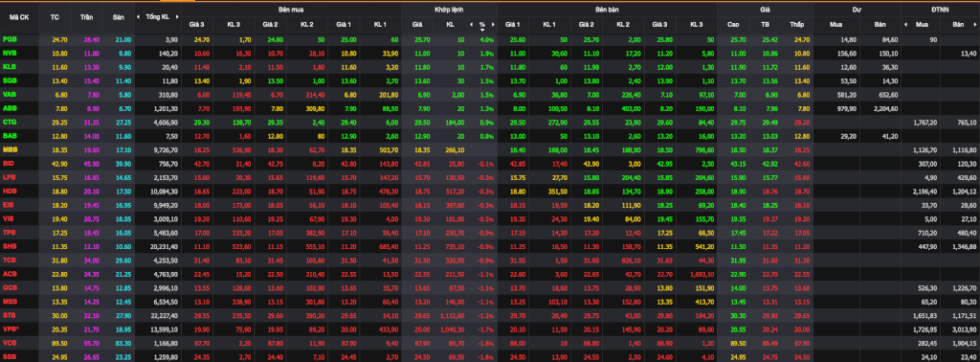Open the TPB stock symbol
The height and width of the screenshot is (362, 980).
[x=10, y=232]
